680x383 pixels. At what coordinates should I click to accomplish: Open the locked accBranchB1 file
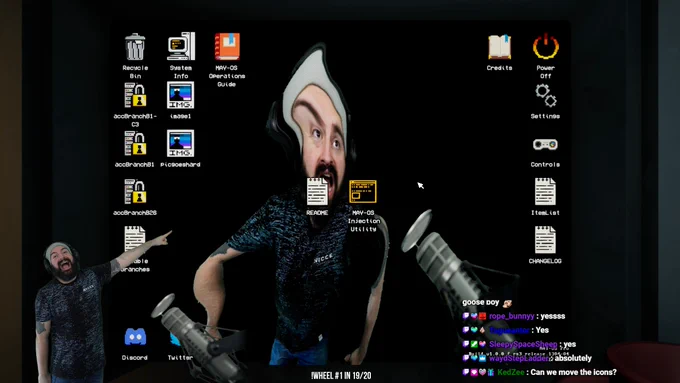[135, 144]
